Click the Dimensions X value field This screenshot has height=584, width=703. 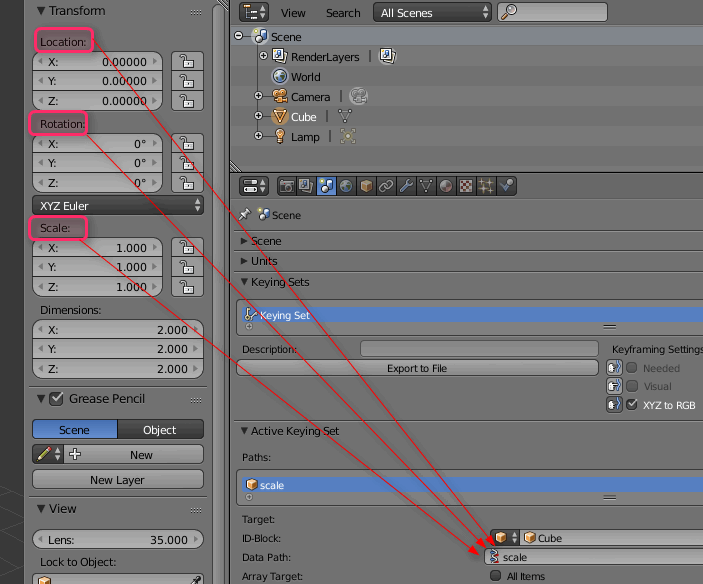click(x=118, y=330)
